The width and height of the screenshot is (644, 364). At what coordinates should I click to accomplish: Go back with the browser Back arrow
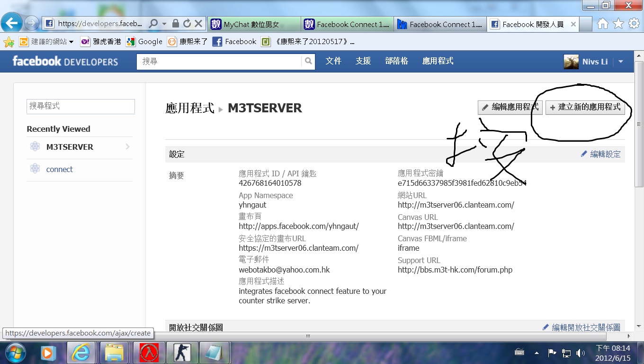(x=11, y=22)
